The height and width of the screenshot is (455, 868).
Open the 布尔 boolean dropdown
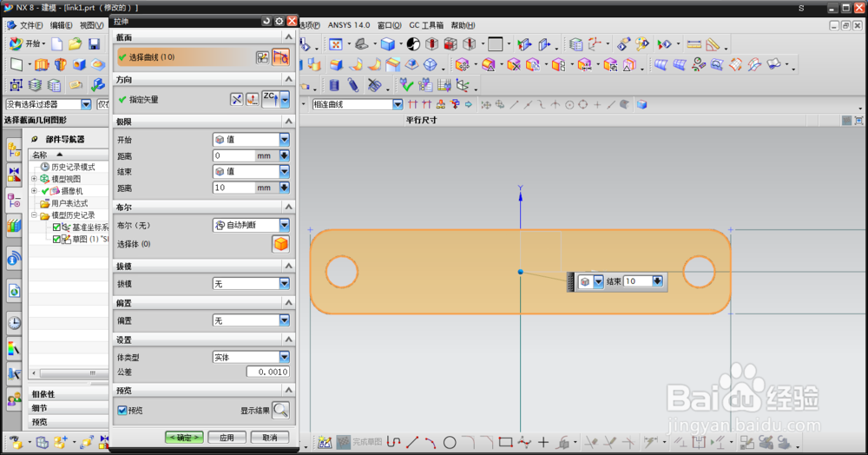[284, 225]
